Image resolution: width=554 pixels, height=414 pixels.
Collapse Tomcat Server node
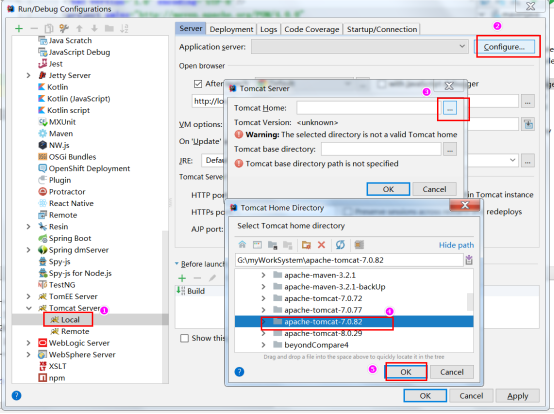(29, 308)
